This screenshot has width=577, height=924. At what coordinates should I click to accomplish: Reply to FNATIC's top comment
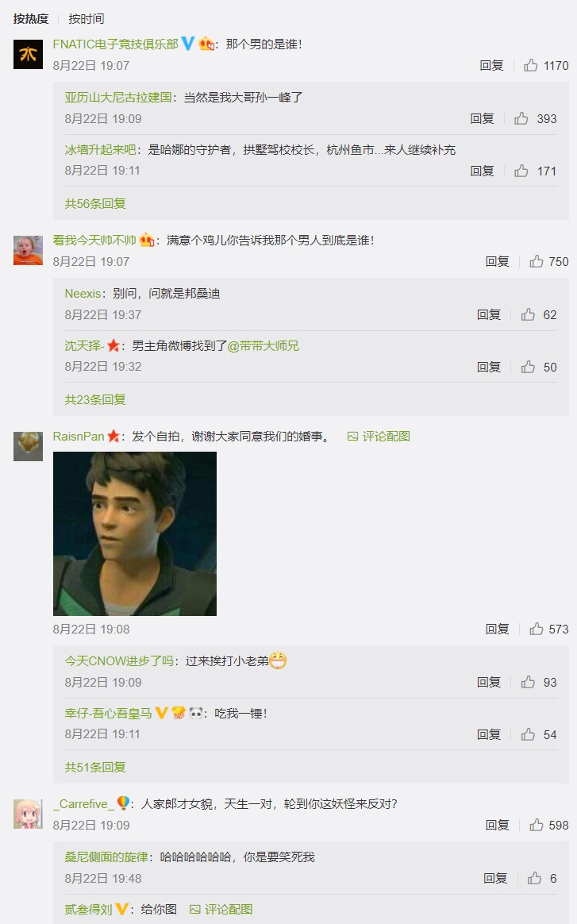coord(491,66)
